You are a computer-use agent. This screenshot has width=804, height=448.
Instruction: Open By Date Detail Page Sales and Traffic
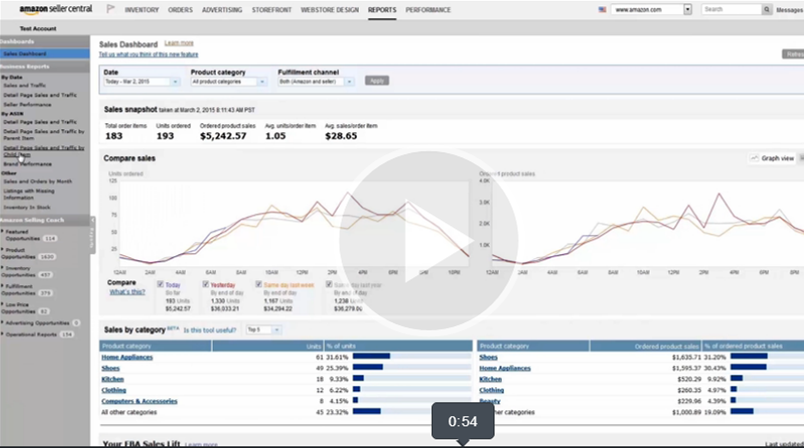coord(40,95)
